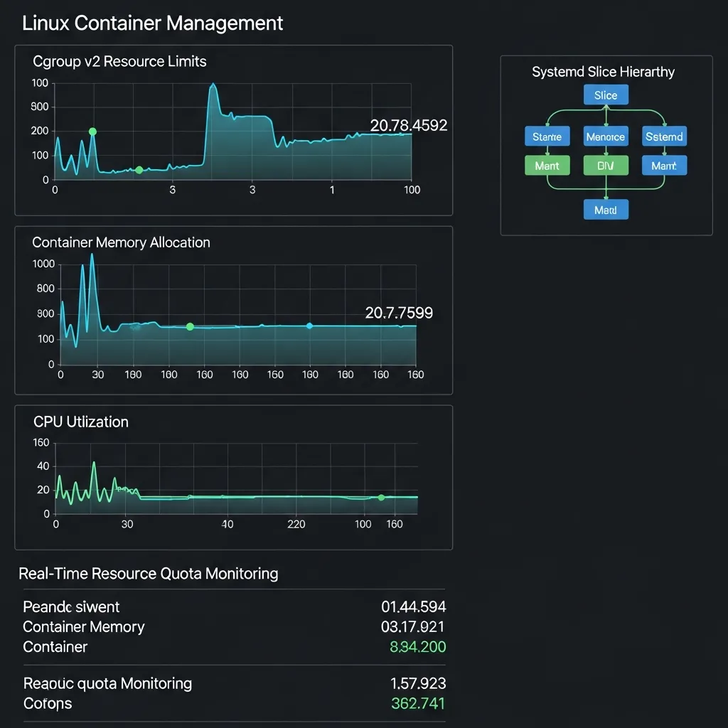Screen dimensions: 728x728
Task: Select the Menorce node in the slice diagram
Action: pyautogui.click(x=606, y=136)
